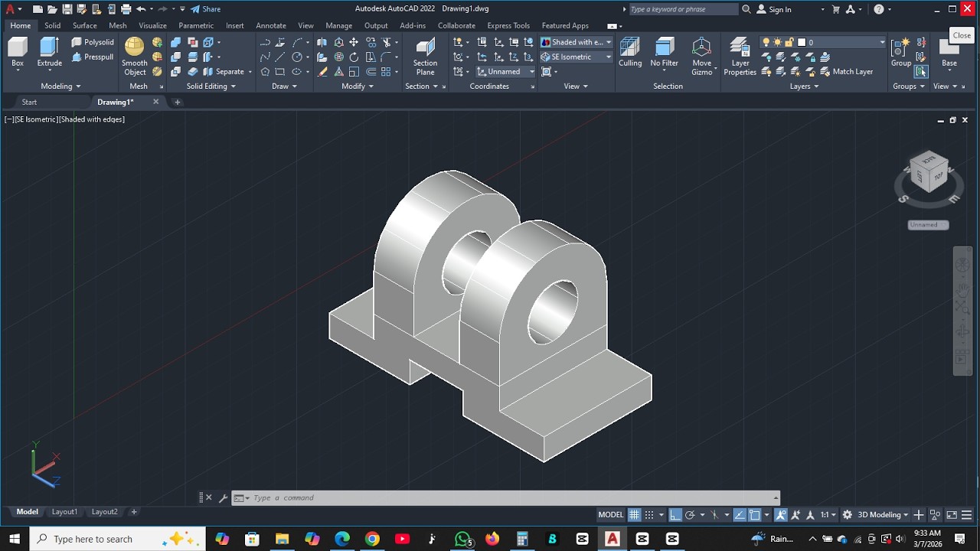Screen dimensions: 980x551
Task: Toggle the drawing grid display in status bar
Action: point(634,514)
